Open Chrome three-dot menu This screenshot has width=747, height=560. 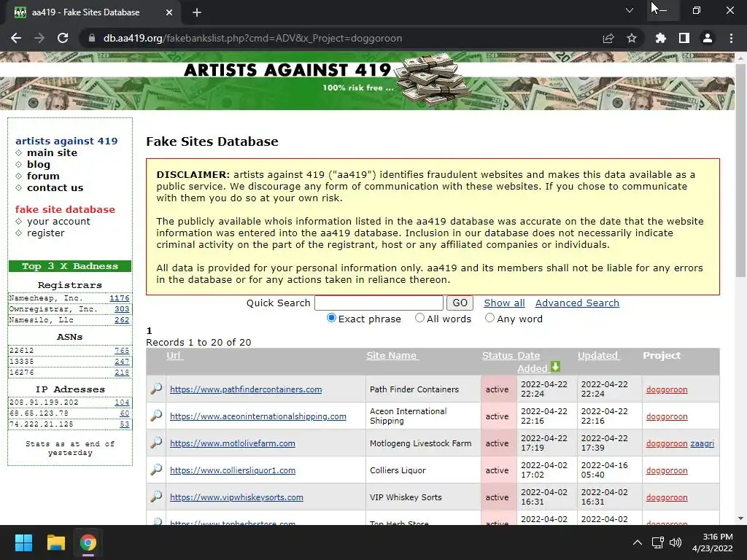(x=731, y=38)
